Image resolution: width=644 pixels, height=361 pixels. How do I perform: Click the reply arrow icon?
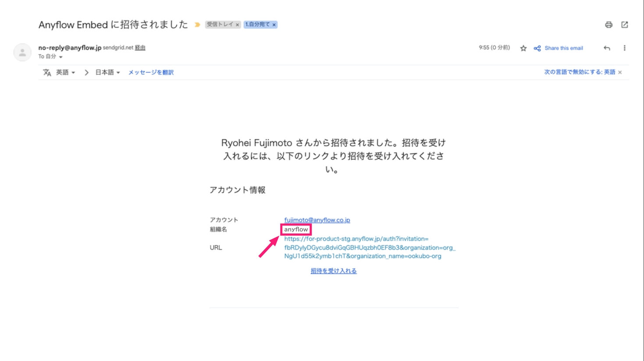607,48
